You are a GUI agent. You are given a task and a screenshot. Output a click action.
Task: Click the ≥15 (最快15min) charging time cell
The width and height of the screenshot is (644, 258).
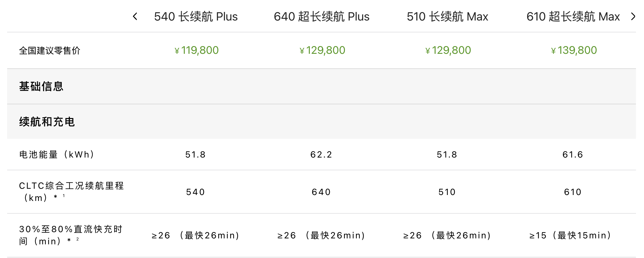pos(570,235)
